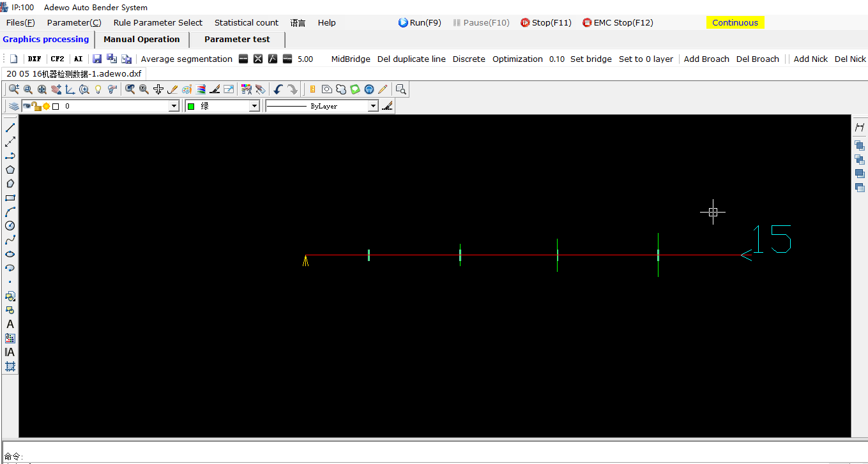The height and width of the screenshot is (464, 868).
Task: Click the Undo arrow icon
Action: point(278,89)
